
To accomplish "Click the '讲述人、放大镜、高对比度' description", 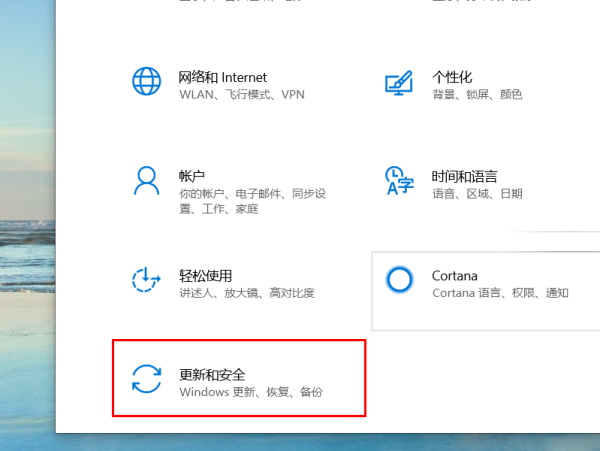I will tap(247, 293).
